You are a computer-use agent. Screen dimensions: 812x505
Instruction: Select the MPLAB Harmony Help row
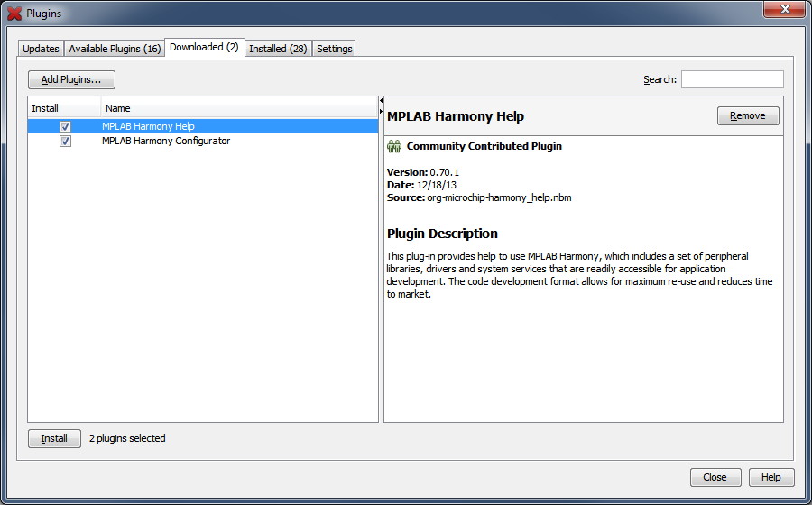pyautogui.click(x=148, y=127)
